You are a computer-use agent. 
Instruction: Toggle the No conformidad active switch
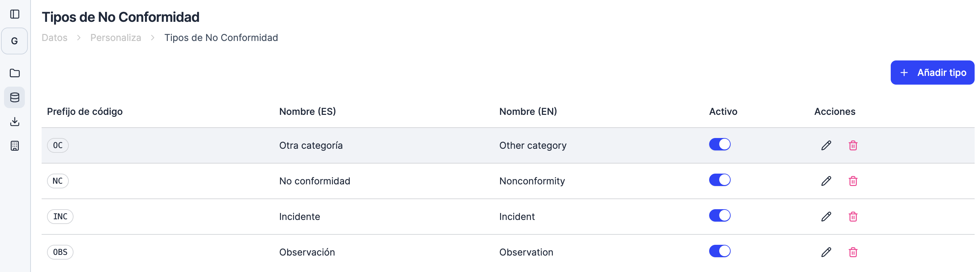(720, 180)
